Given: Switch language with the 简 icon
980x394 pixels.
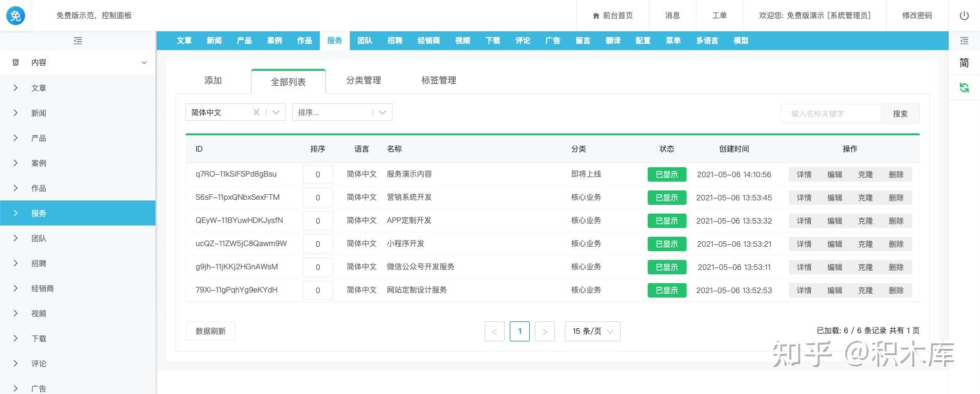Looking at the screenshot, I should [964, 63].
